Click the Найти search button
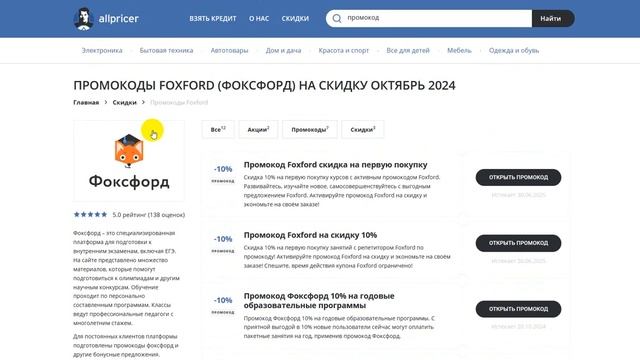 (x=553, y=18)
